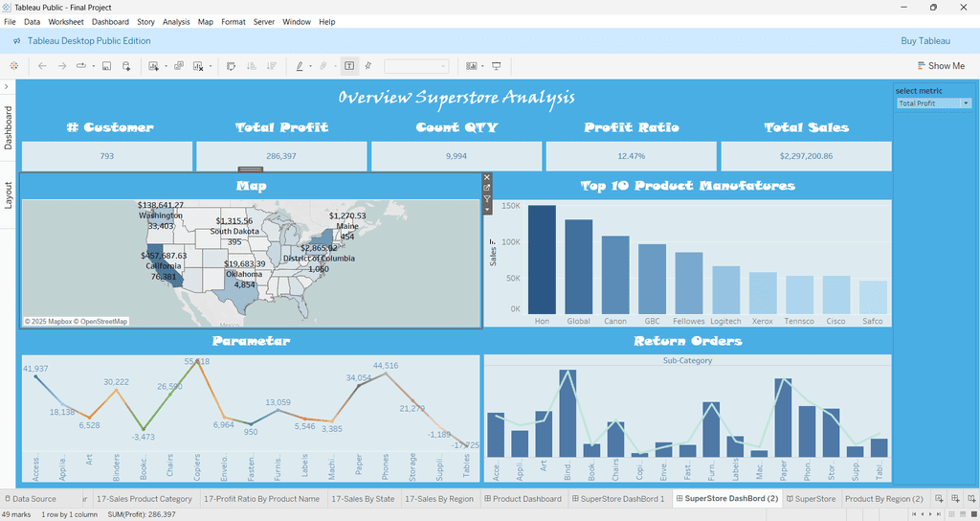Open the New Worksheet dropdown arrow
Image resolution: width=980 pixels, height=521 pixels.
click(166, 66)
